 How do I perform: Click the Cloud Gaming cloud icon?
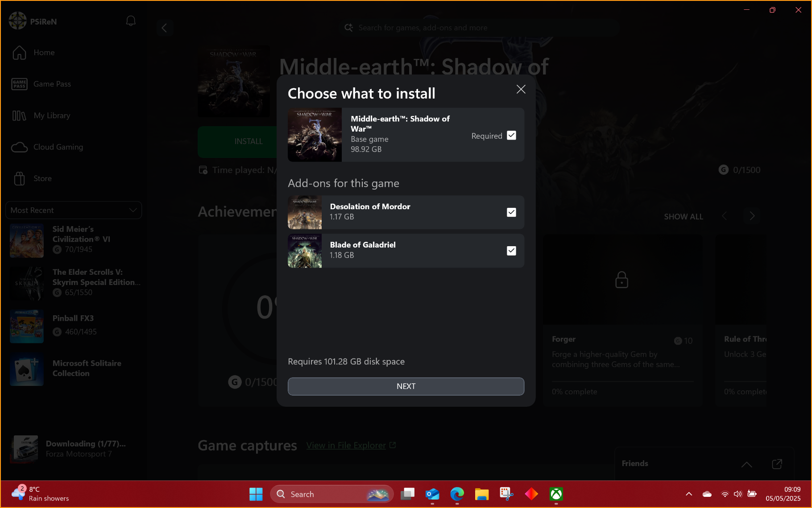[x=19, y=147]
